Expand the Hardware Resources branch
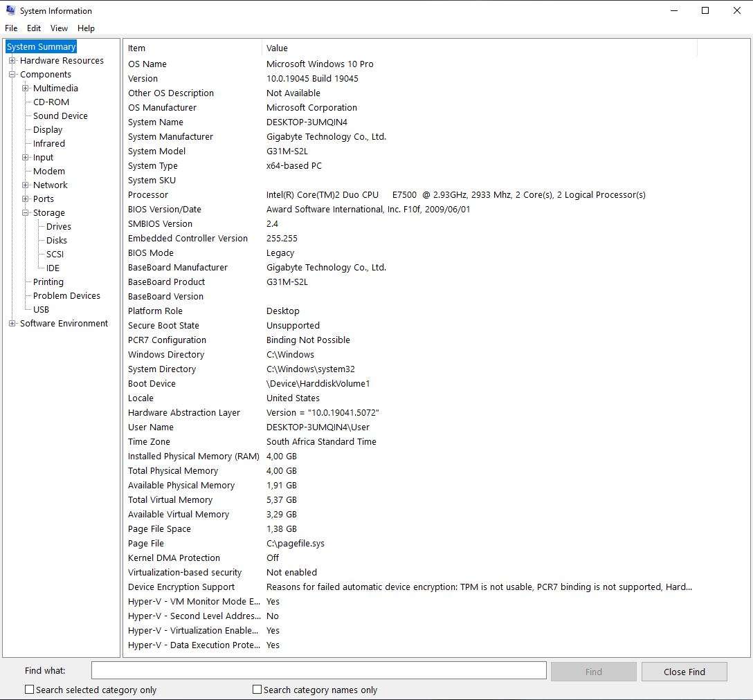The width and height of the screenshot is (753, 700). point(12,60)
